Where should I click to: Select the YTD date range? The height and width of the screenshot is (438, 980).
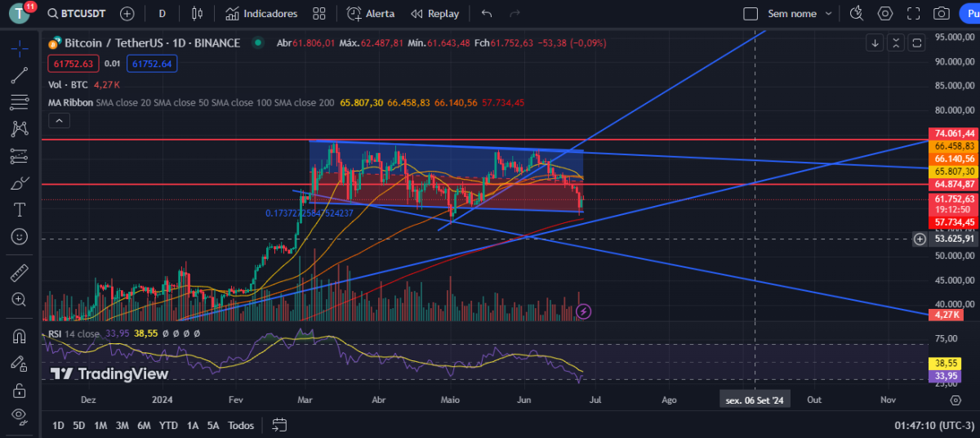(168, 426)
